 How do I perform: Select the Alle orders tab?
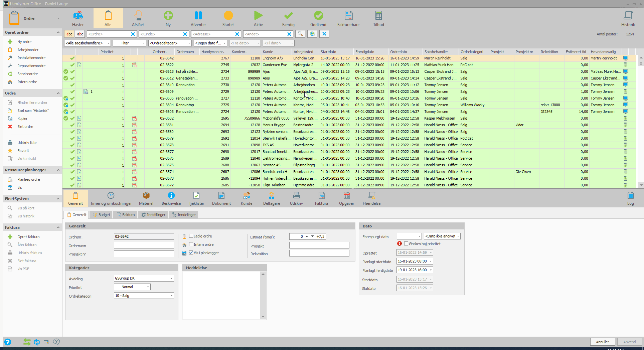(108, 18)
